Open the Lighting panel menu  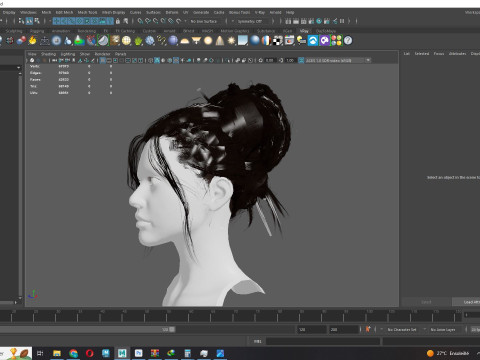[68, 54]
